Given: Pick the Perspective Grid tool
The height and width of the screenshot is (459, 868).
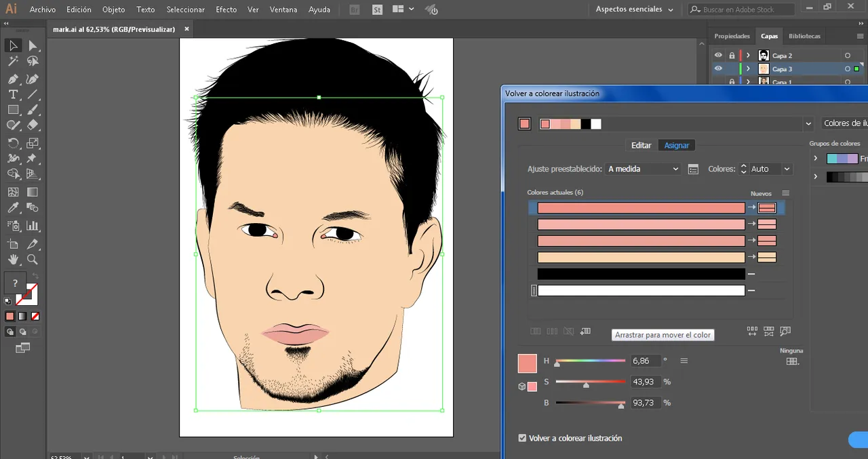Looking at the screenshot, I should 32,174.
